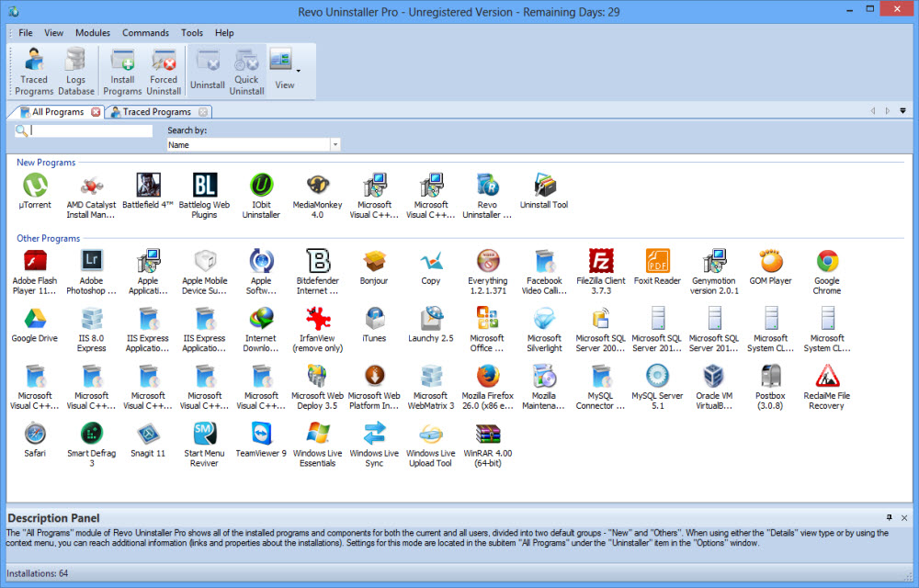
Task: Open the Search by Name combo box
Action: (x=254, y=144)
